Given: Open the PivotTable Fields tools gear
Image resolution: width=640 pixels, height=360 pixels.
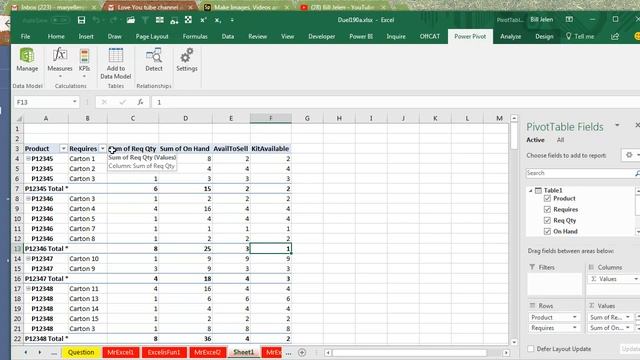Looking at the screenshot, I should point(629,155).
